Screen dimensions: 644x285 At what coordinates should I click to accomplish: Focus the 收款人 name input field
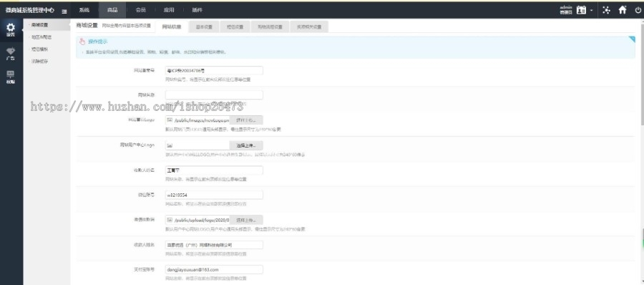(214, 170)
